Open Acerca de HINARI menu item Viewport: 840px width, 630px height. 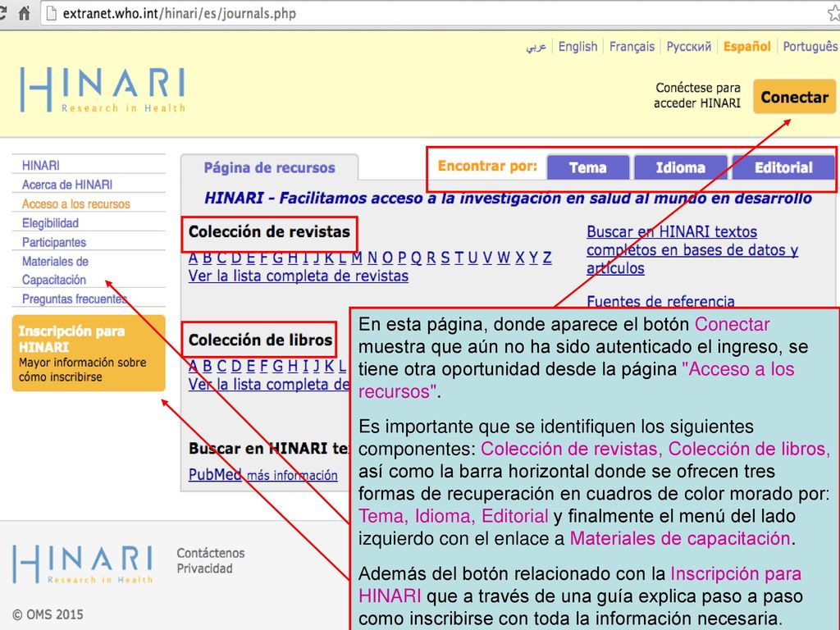pos(67,185)
